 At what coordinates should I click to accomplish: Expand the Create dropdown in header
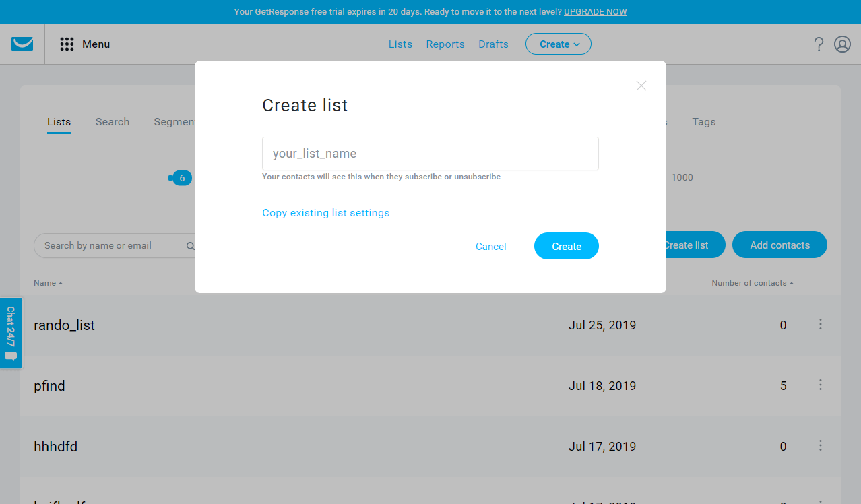click(559, 44)
